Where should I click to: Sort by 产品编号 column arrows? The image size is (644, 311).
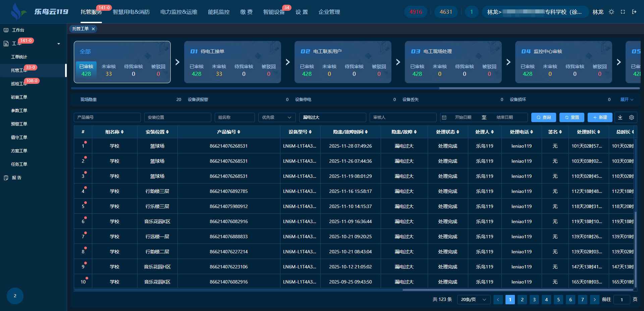(239, 132)
